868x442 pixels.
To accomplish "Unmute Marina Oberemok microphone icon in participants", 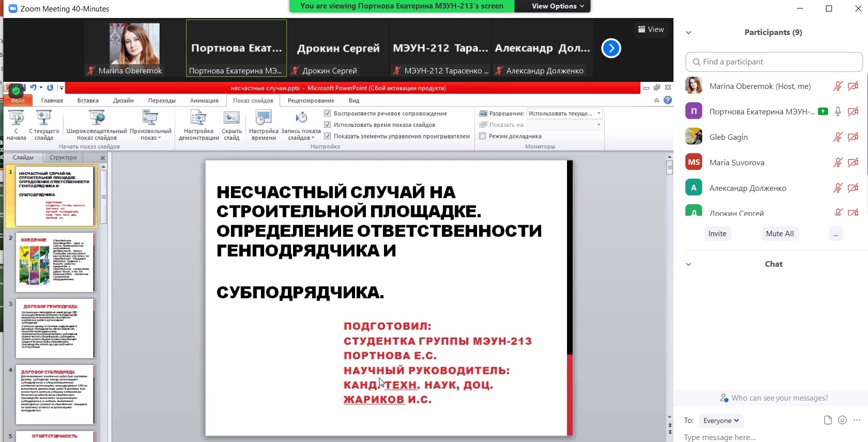I will [837, 86].
